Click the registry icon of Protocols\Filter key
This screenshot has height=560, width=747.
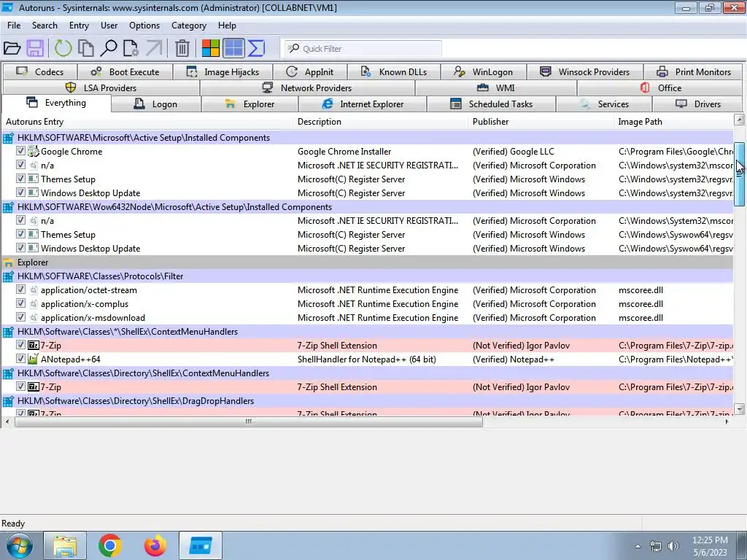click(x=8, y=276)
